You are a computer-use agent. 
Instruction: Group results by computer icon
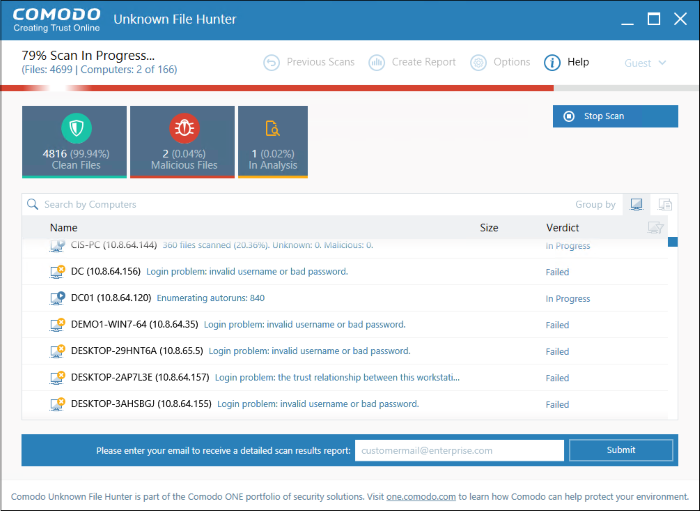point(636,204)
